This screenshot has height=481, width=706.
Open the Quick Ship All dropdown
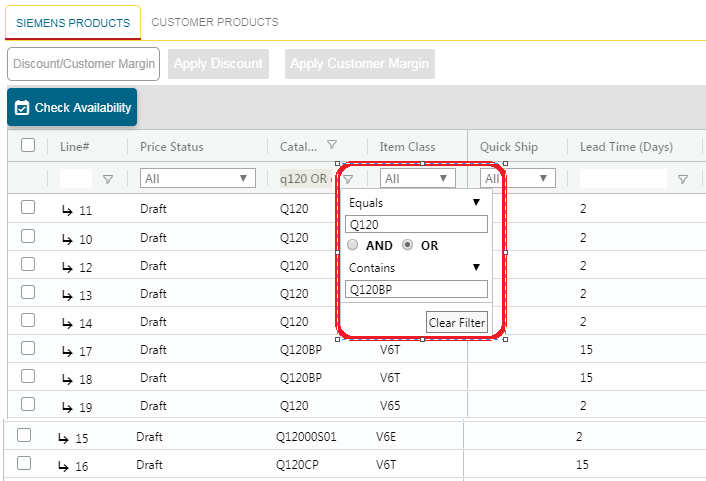[x=518, y=178]
